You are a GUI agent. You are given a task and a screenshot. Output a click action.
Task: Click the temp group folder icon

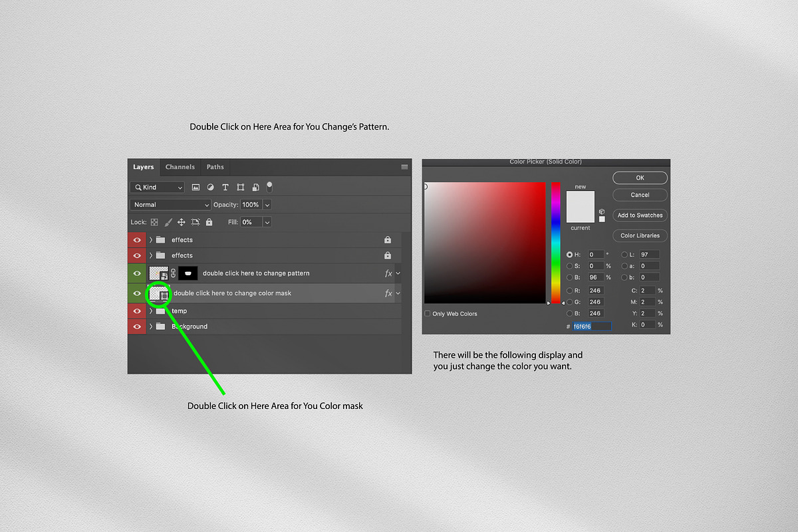160,311
